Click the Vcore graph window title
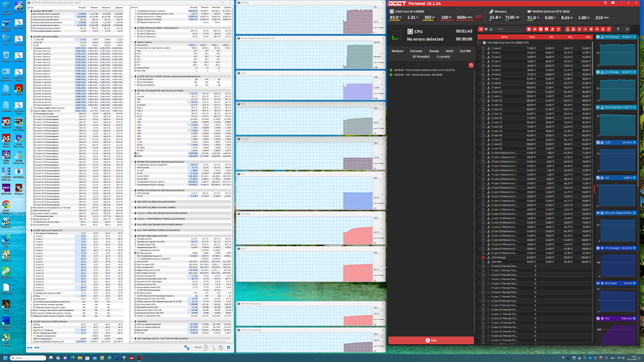 pos(243,73)
